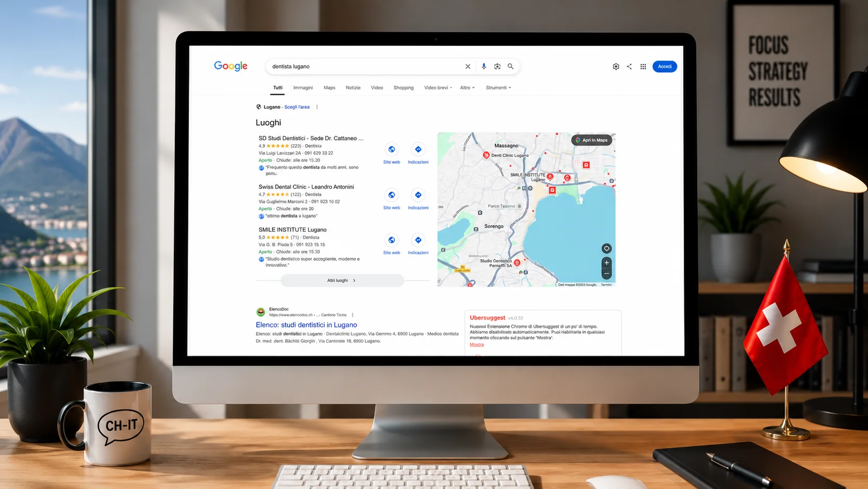Switch to the Maps tab
This screenshot has height=489, width=868.
click(x=330, y=88)
